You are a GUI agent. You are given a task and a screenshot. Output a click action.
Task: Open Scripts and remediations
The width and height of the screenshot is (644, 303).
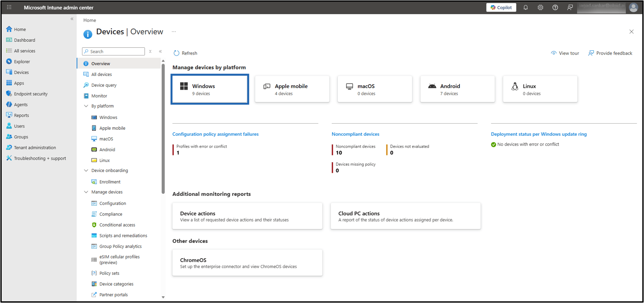click(x=123, y=236)
